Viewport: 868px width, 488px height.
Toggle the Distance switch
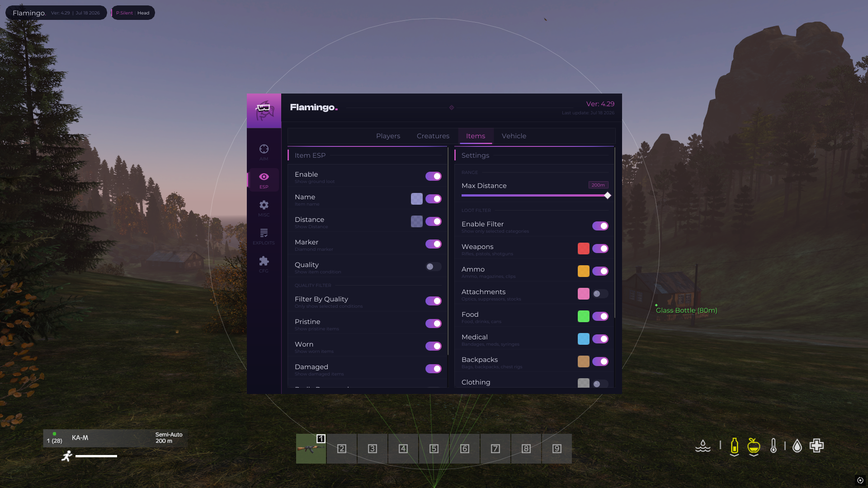(x=434, y=221)
